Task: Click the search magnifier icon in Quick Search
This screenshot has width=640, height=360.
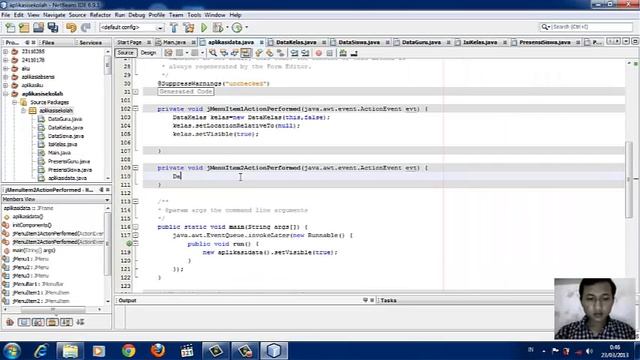Action: coord(545,27)
